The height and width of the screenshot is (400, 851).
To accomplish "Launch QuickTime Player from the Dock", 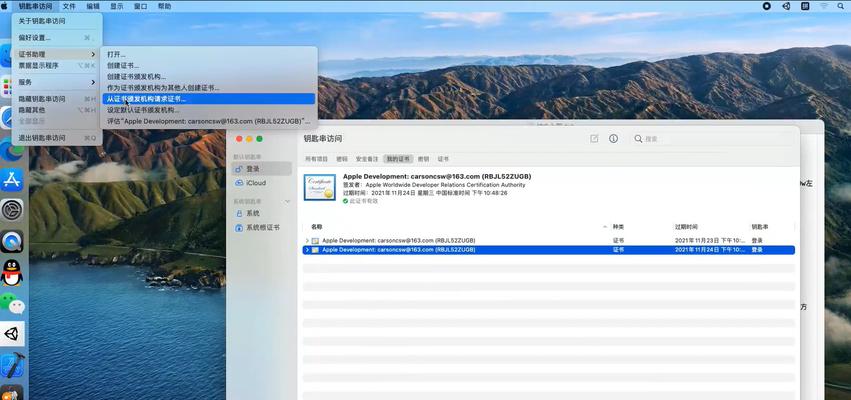I will (11, 241).
